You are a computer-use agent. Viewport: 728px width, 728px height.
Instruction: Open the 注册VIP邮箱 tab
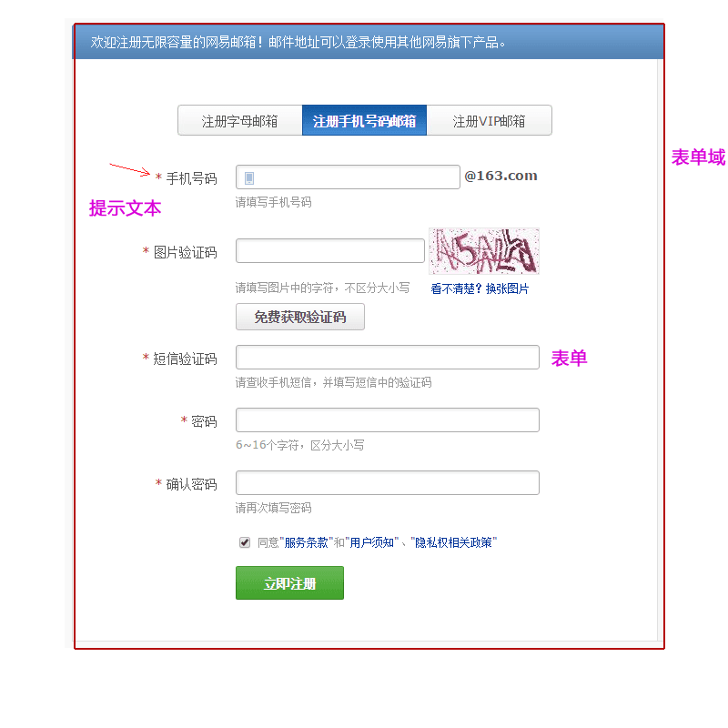[490, 121]
